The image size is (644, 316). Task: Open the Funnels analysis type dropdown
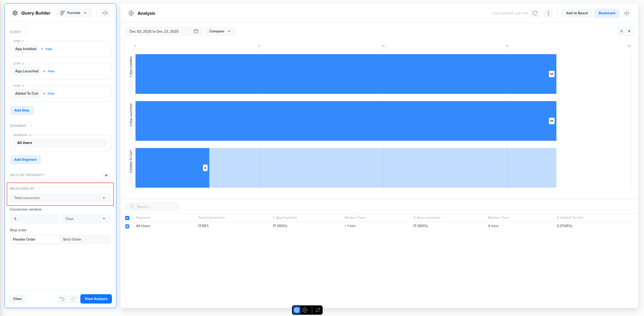74,13
